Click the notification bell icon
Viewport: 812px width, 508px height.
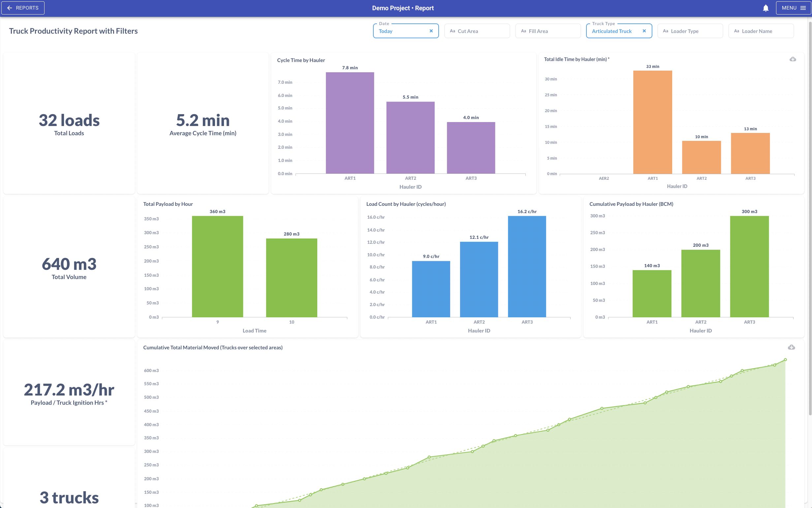765,8
